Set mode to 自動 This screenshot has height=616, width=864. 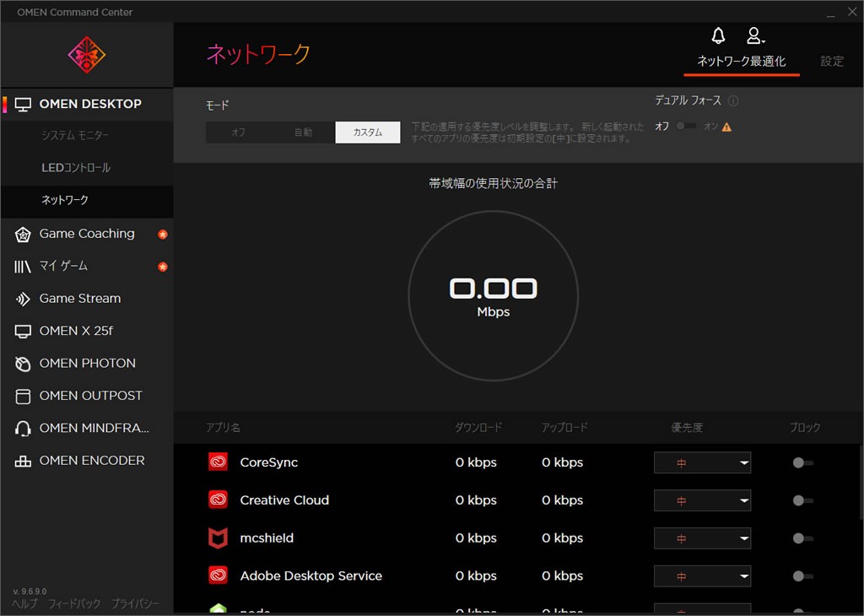303,132
